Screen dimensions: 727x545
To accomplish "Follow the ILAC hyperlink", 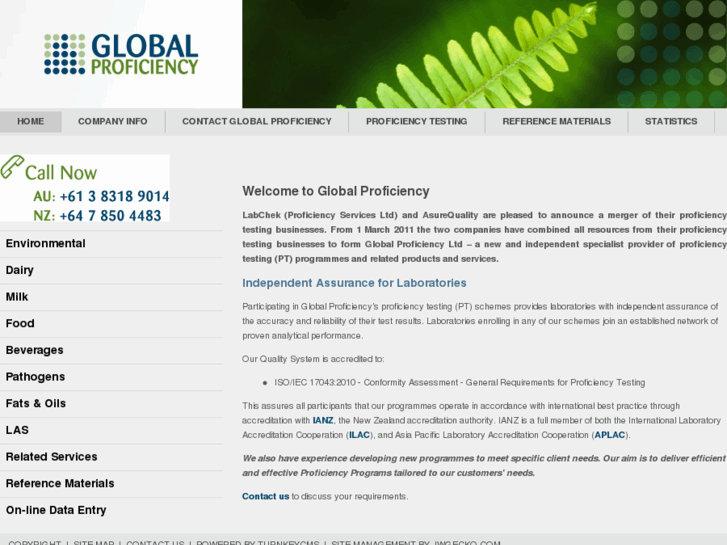I will click(x=359, y=435).
